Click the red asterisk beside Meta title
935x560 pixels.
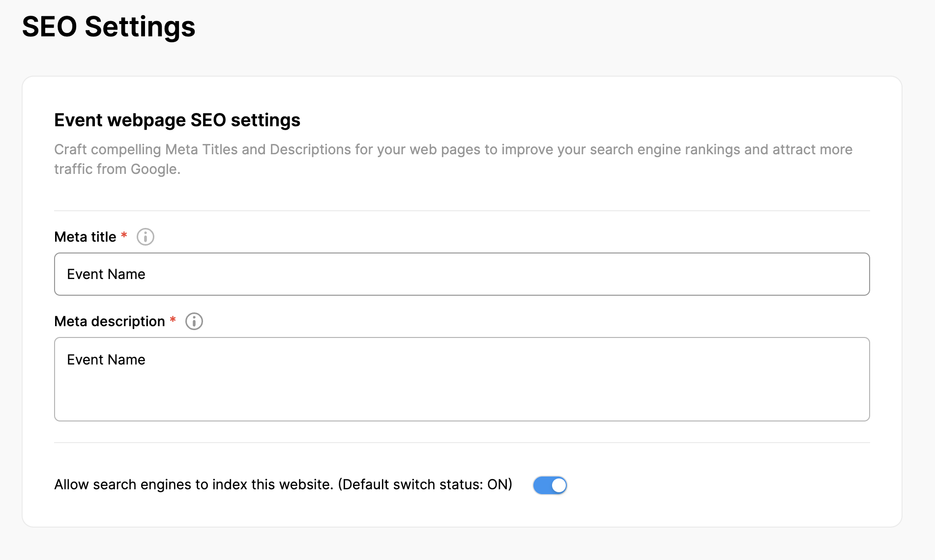[124, 235]
